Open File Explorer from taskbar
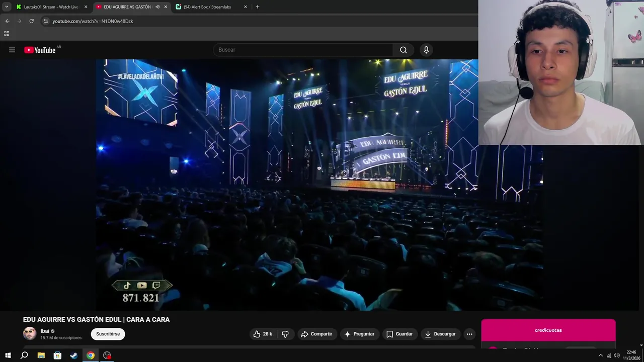 41,355
